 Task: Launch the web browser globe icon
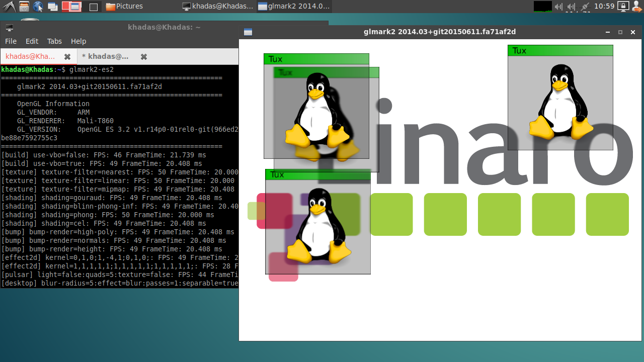coord(38,7)
